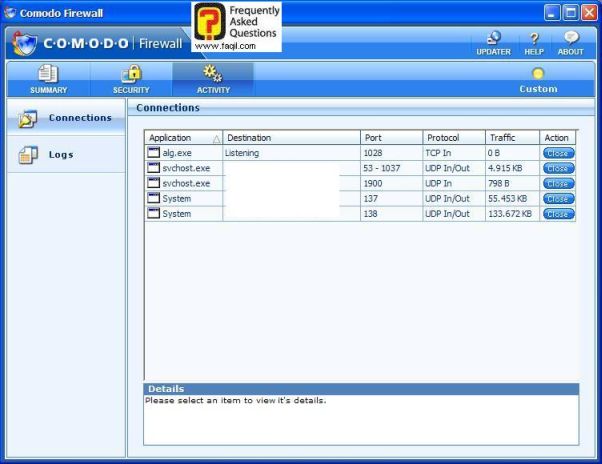Close the System connection on port 138
602x464 pixels.
click(x=559, y=214)
